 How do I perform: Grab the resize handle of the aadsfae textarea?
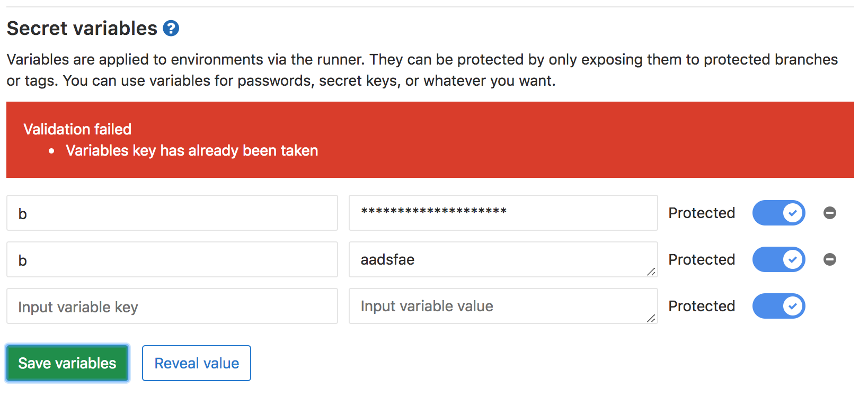coord(651,272)
